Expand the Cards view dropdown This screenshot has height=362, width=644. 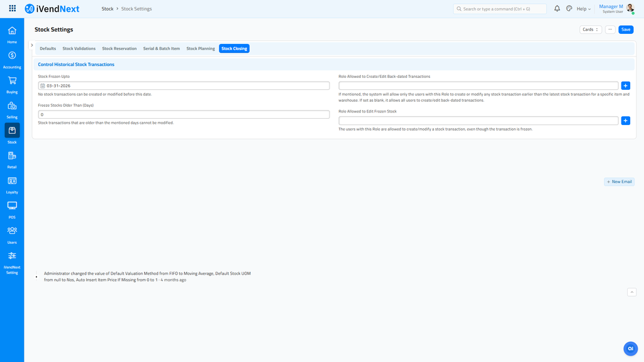point(590,30)
